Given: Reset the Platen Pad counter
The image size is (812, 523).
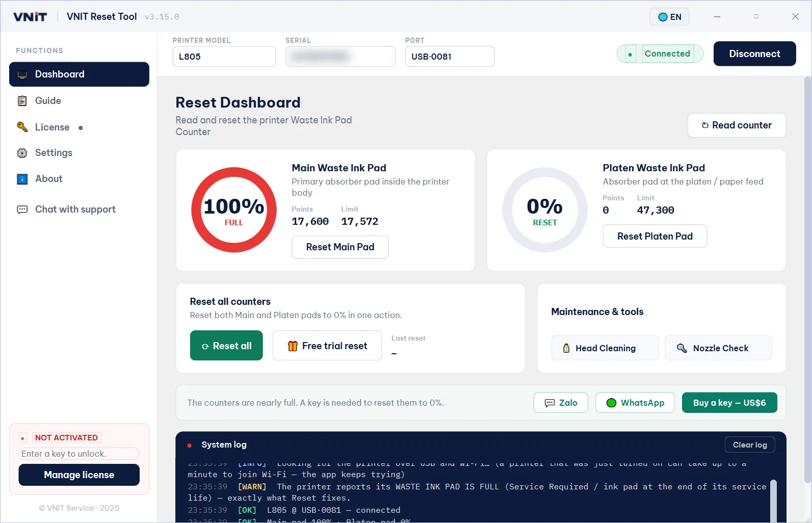Looking at the screenshot, I should coord(655,236).
